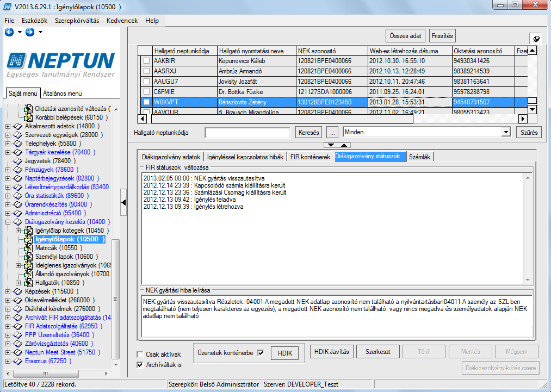Tick the checkbox in row AAKBIR
Screen dimensions: 551x392
[146, 61]
